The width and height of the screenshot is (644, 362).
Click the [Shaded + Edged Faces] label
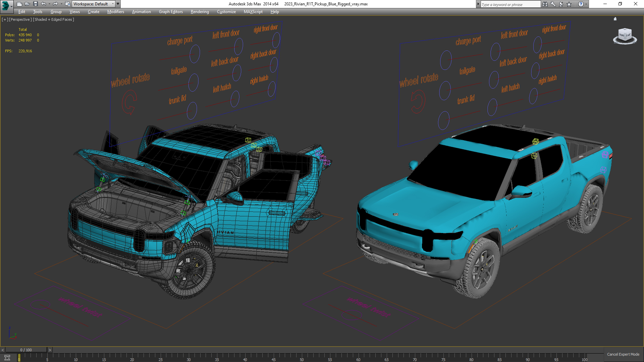[53, 19]
